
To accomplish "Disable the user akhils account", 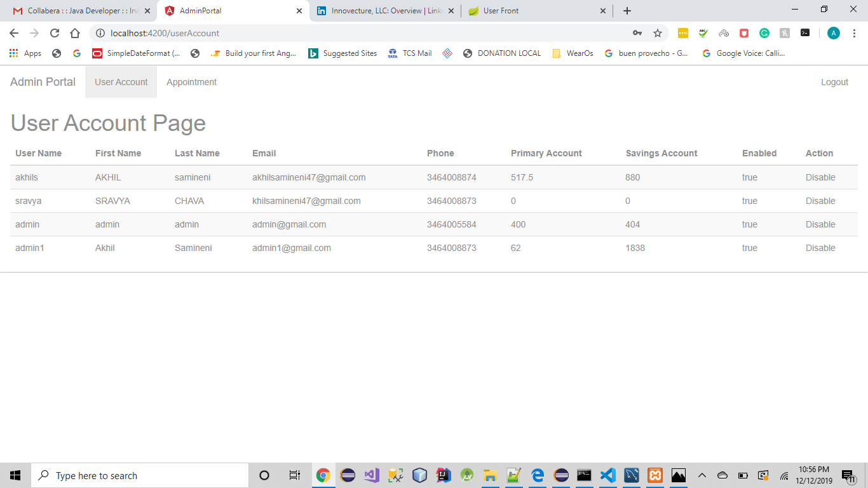I will [820, 177].
